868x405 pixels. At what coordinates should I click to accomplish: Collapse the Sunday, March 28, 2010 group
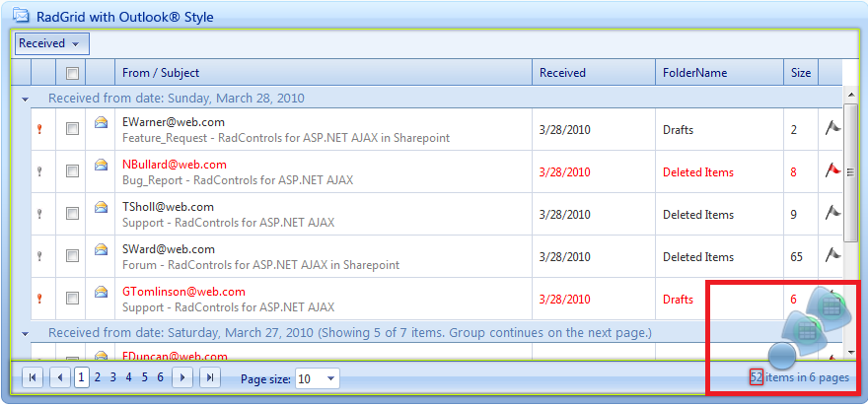pos(26,99)
